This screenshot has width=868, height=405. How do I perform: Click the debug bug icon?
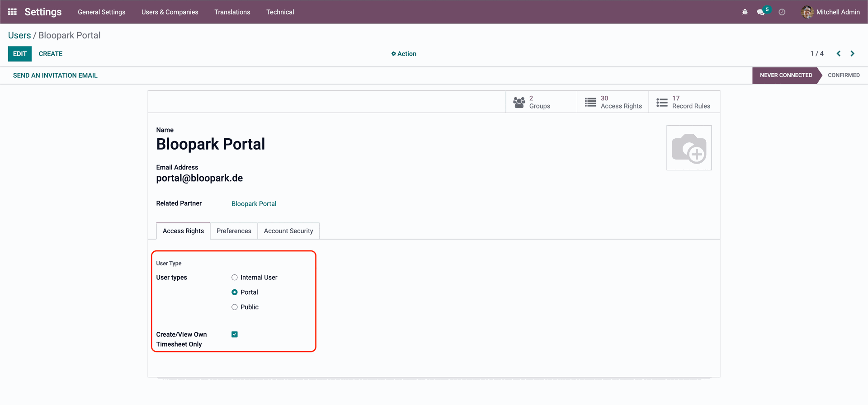click(745, 12)
